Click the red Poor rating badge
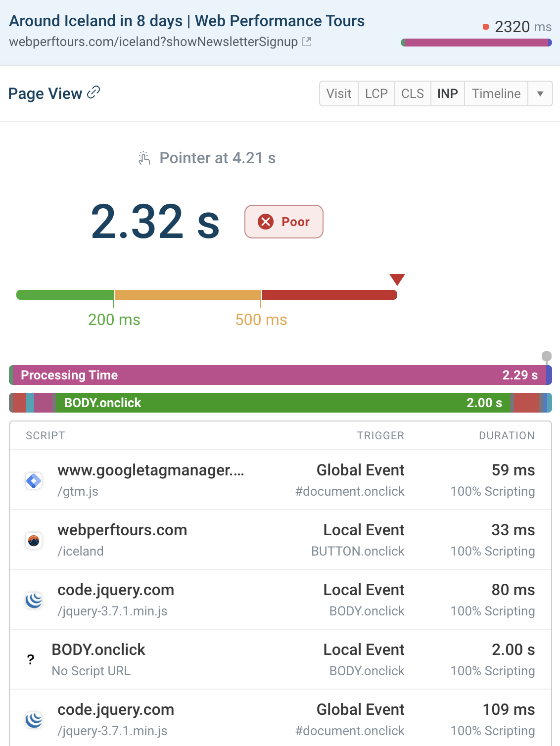The width and height of the screenshot is (560, 746). click(284, 222)
